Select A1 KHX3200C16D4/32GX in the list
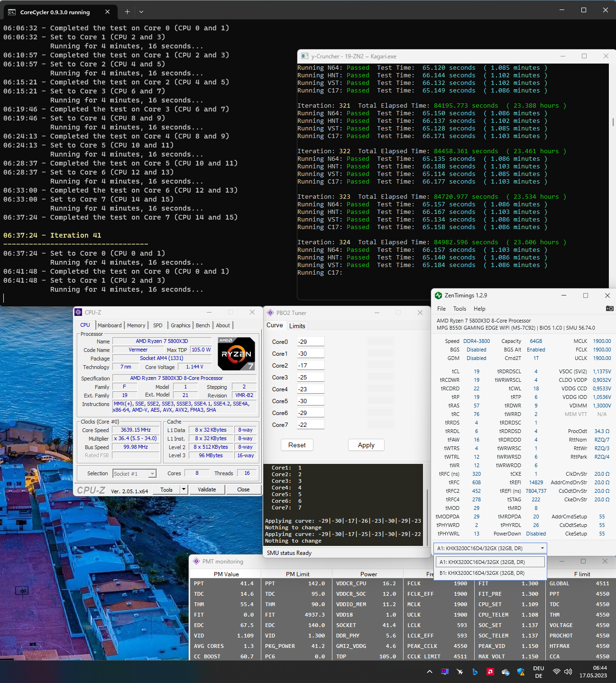616x683 pixels. [x=490, y=562]
